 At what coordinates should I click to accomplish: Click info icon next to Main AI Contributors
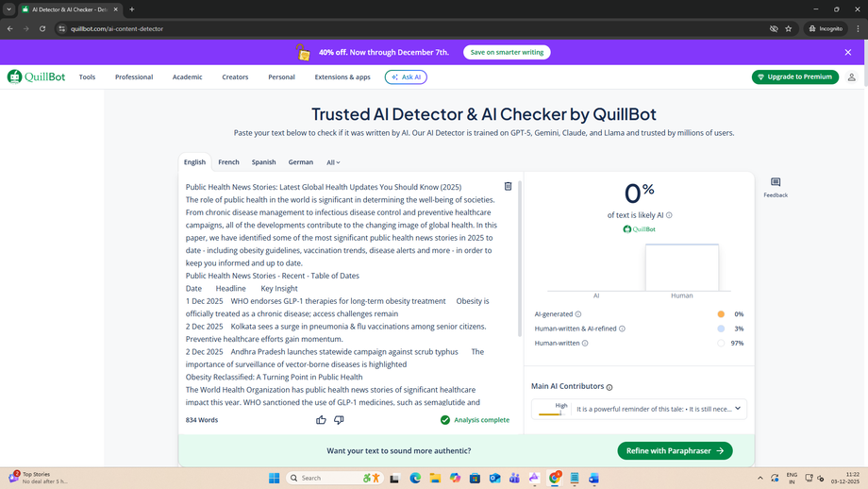point(609,387)
